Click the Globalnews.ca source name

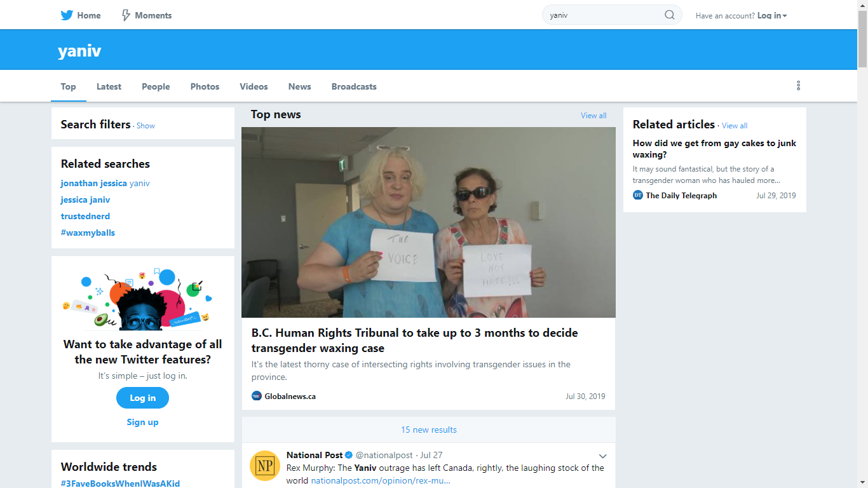[x=290, y=396]
